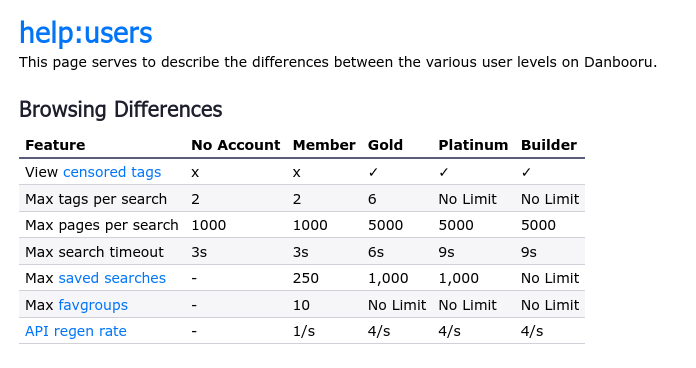Click the Max pages per search label
This screenshot has width=696, height=368.
[x=102, y=226]
